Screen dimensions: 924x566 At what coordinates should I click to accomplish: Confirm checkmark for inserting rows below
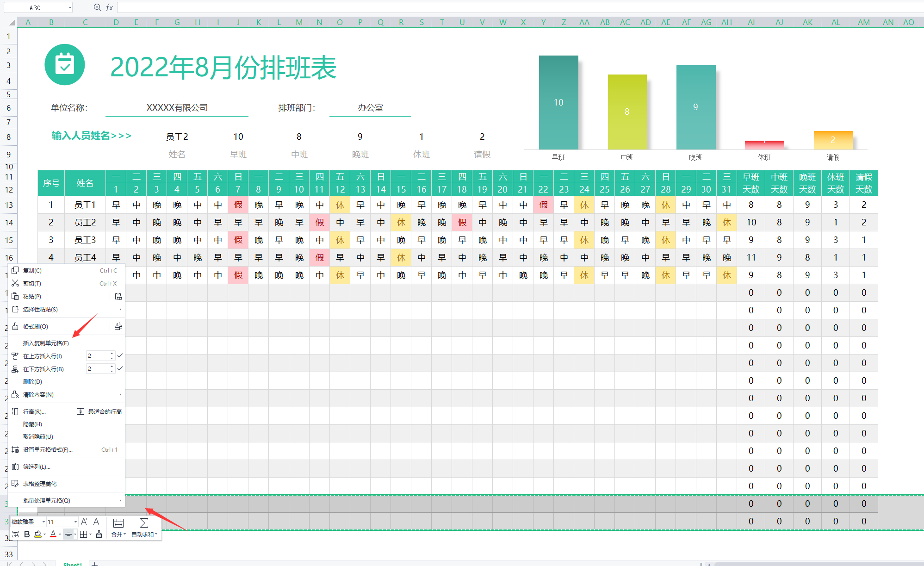click(x=120, y=369)
